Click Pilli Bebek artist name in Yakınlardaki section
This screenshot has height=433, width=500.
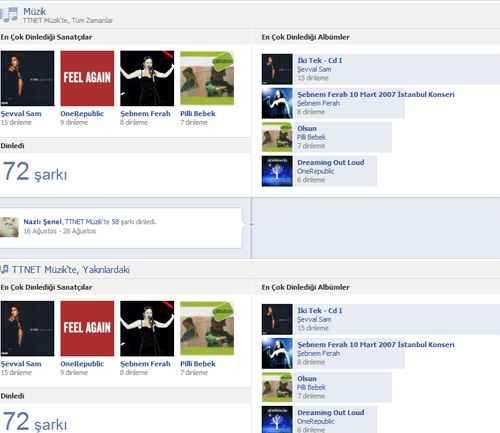(198, 364)
